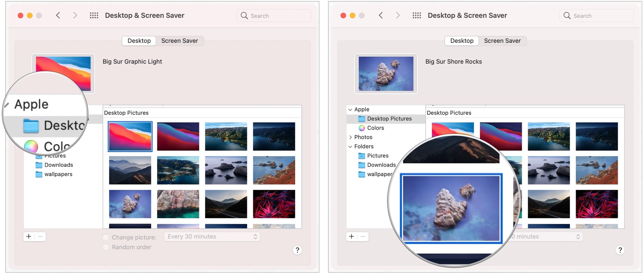This screenshot has width=644, height=274.
Task: Choose red cliff shoreline wallpaper in left window
Action: click(274, 170)
